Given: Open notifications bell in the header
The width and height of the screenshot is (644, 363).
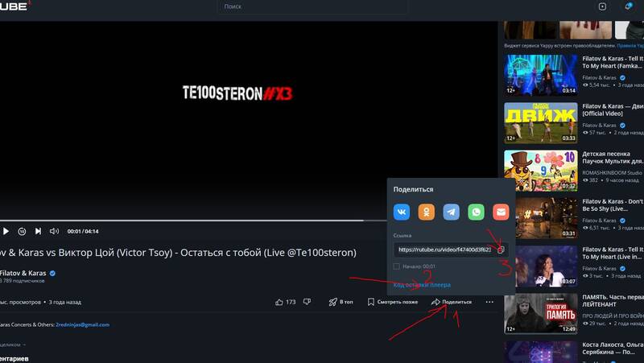Looking at the screenshot, I should tap(628, 6).
